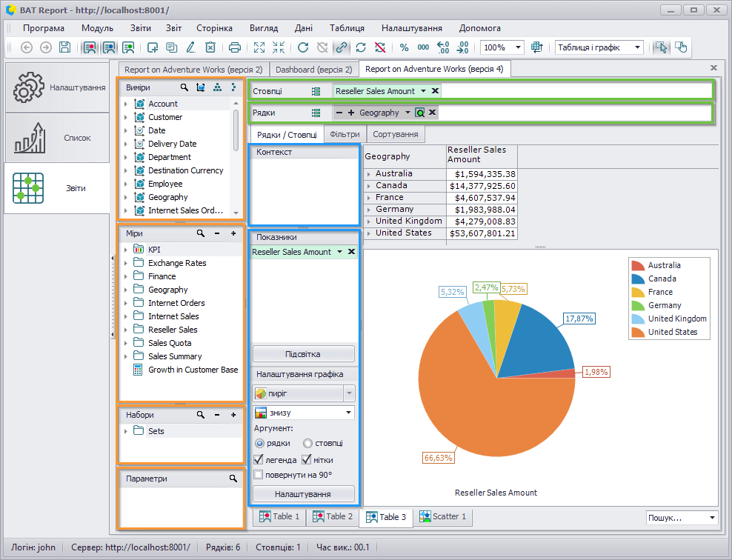Viewport: 732px width, 560px height.
Task: Click the list icon next to Стовпці
Action: pyautogui.click(x=316, y=91)
